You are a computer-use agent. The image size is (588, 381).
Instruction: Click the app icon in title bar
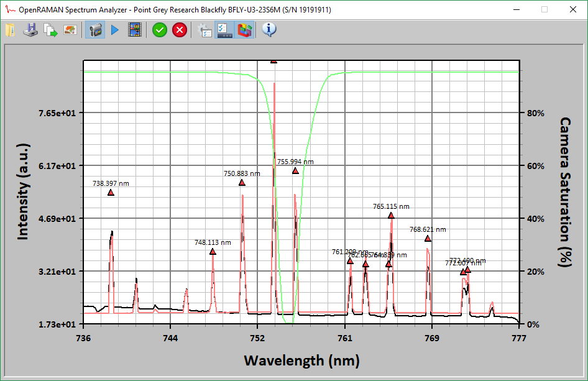click(9, 9)
